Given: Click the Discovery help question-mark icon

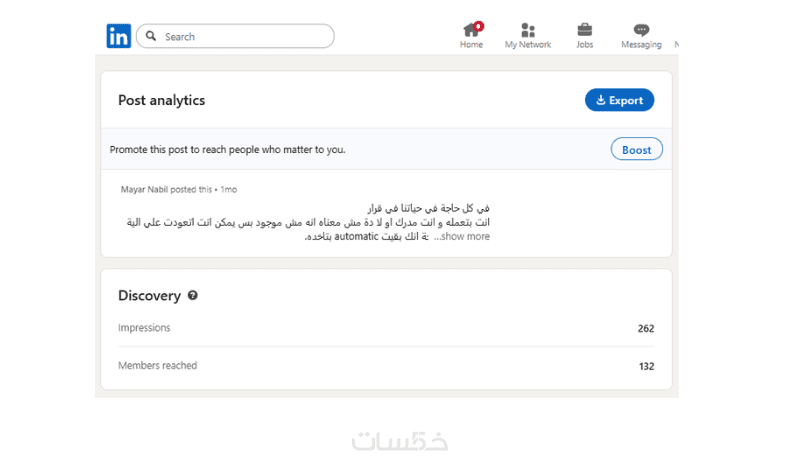Looking at the screenshot, I should pyautogui.click(x=193, y=296).
